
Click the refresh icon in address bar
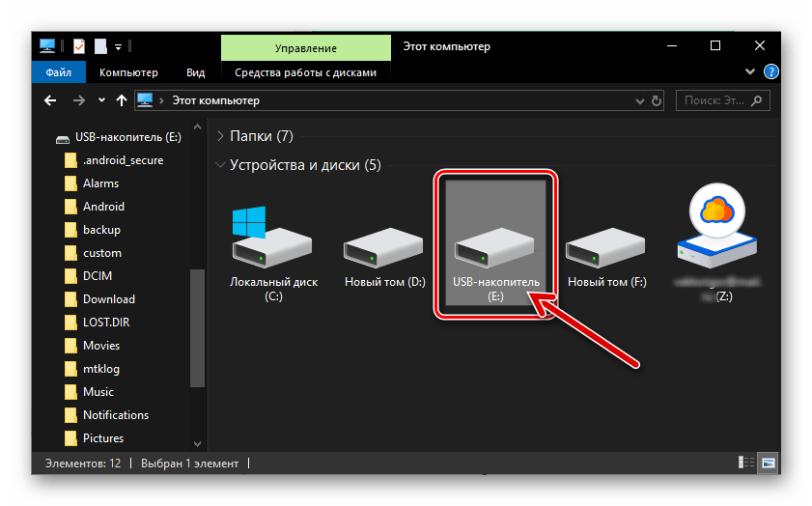658,100
